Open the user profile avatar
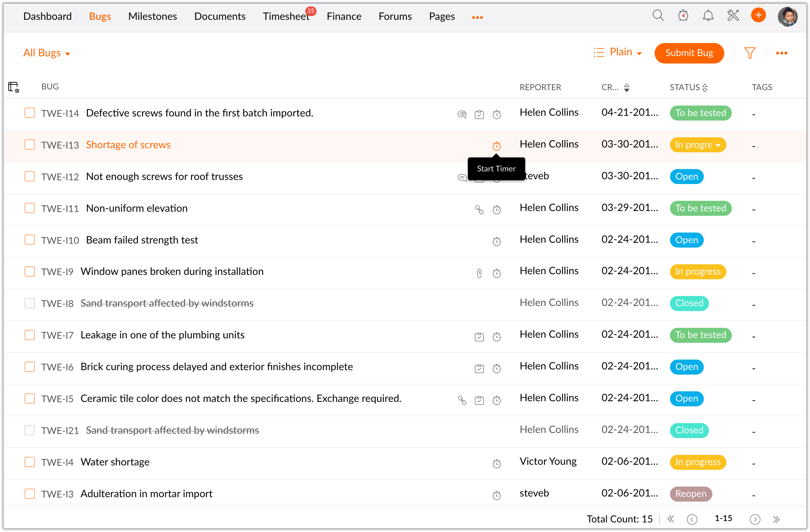The height and width of the screenshot is (532, 810). [787, 16]
